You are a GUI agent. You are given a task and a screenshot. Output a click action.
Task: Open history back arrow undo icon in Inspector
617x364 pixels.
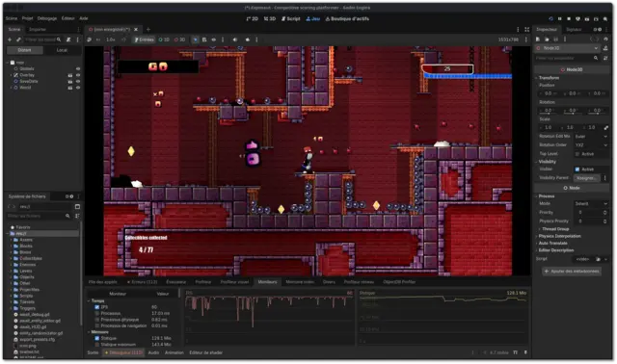[605, 39]
